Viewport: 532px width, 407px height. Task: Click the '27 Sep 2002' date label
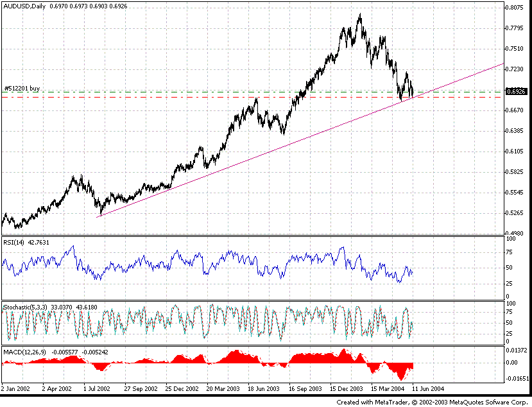tap(141, 388)
